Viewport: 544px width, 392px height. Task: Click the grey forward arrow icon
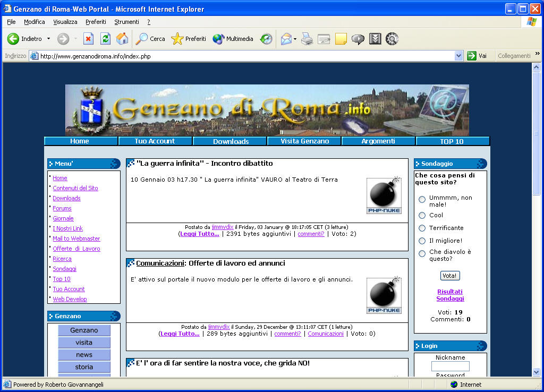point(63,39)
